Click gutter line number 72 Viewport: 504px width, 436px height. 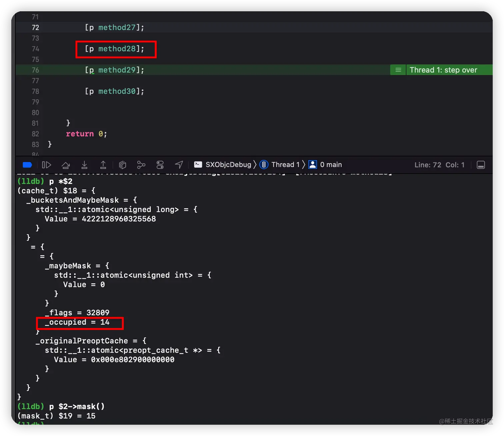point(35,28)
